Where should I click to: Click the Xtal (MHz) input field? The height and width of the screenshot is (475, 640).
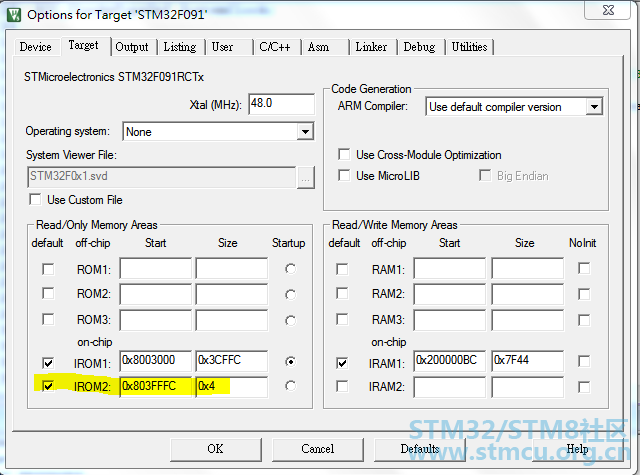point(281,104)
